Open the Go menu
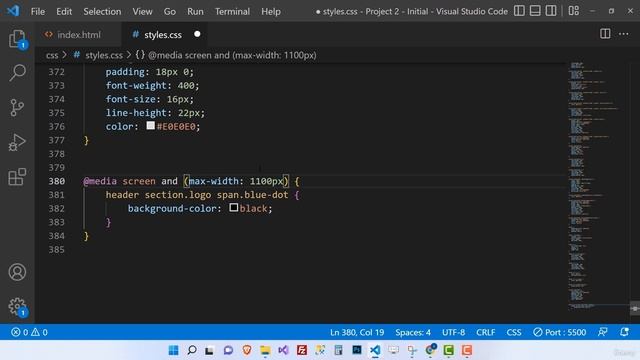 [x=170, y=11]
